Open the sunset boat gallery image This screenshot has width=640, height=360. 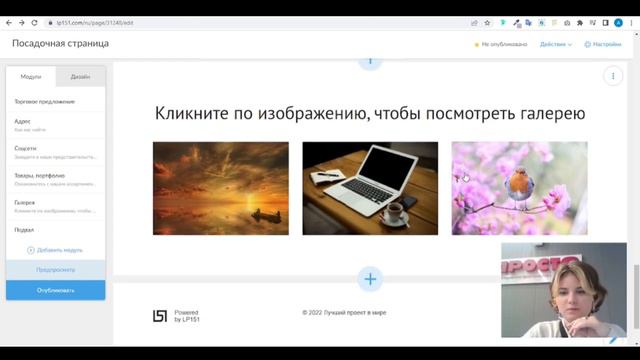(221, 188)
